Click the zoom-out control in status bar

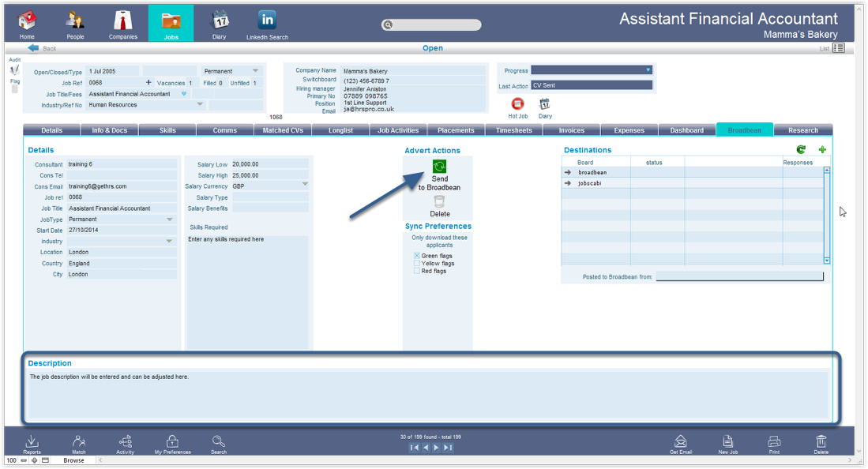23,460
